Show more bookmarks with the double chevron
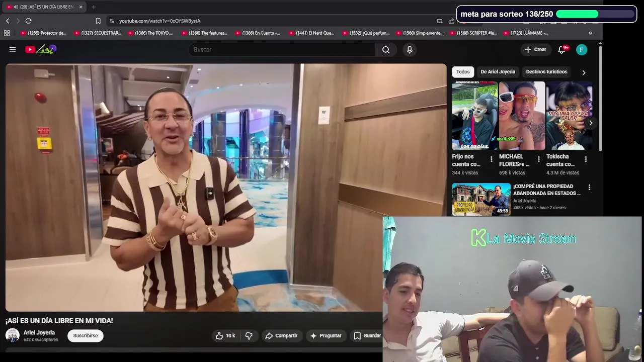This screenshot has height=362, width=644. pos(590,33)
